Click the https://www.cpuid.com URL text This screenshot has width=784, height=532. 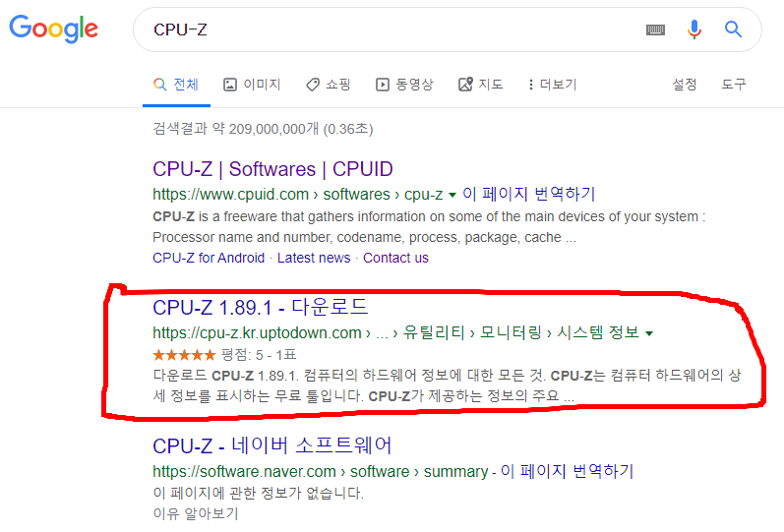(x=230, y=194)
